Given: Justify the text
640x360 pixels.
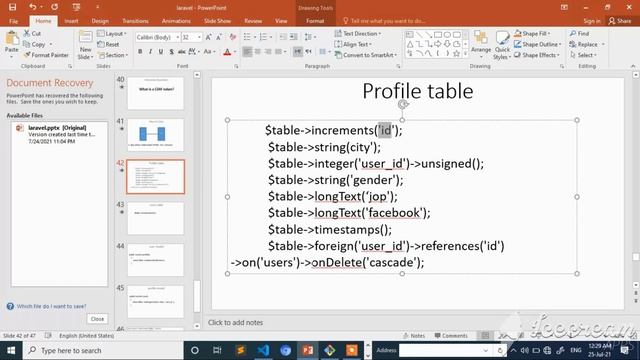Looking at the screenshot, I should coord(278,52).
